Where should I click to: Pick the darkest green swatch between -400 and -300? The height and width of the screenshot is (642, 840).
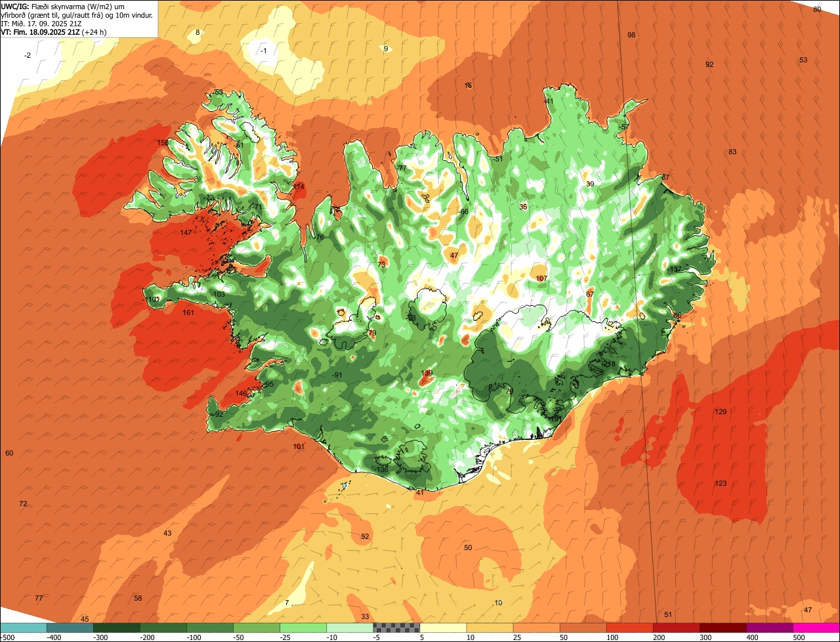tap(116, 628)
